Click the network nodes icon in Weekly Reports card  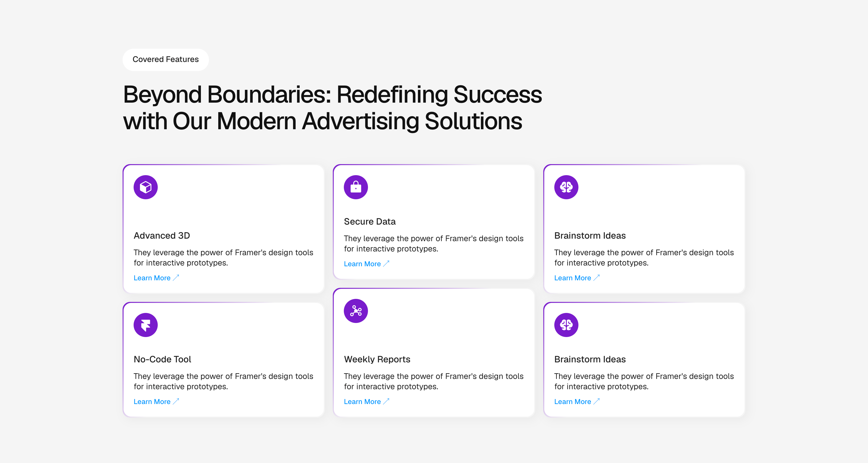[x=356, y=311]
